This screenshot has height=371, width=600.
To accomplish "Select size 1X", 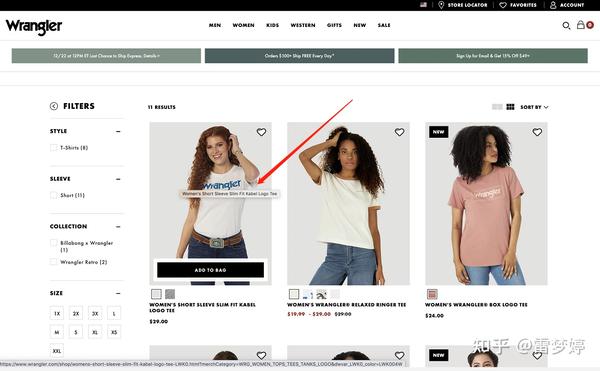I will [57, 313].
